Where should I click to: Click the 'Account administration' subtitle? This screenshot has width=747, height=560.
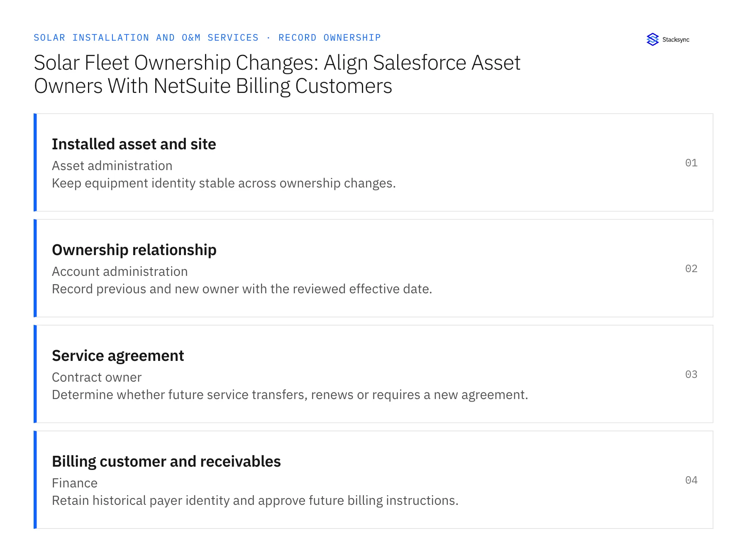click(x=120, y=271)
